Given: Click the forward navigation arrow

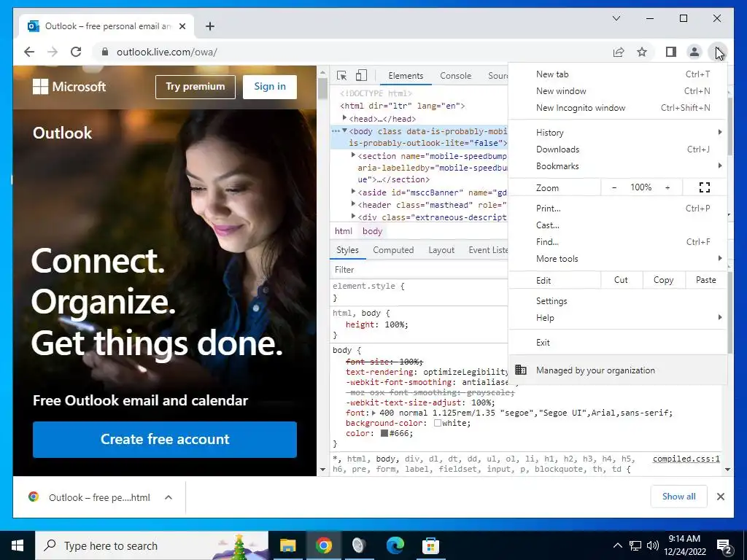Looking at the screenshot, I should (53, 52).
